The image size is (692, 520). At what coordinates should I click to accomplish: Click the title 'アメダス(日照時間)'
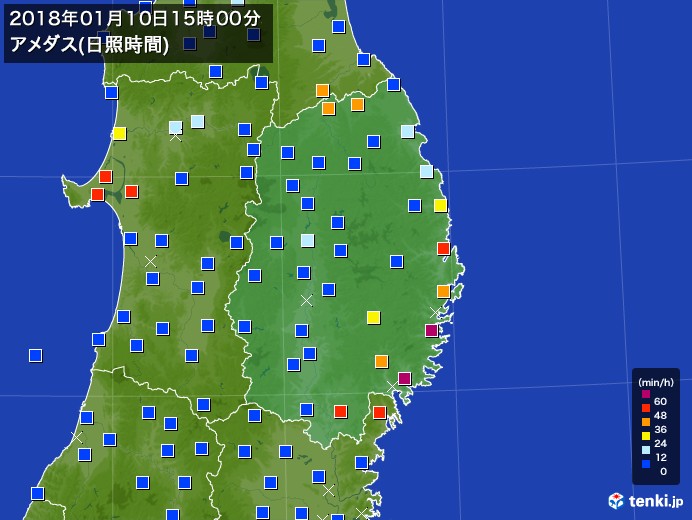pyautogui.click(x=89, y=45)
